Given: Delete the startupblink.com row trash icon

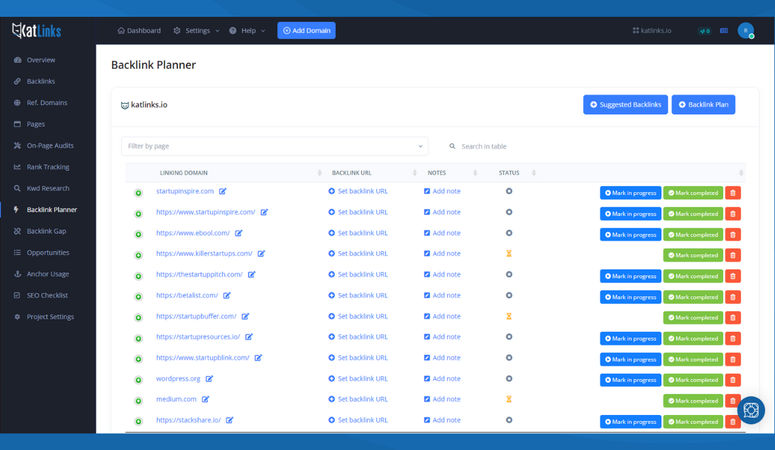Looking at the screenshot, I should point(733,360).
